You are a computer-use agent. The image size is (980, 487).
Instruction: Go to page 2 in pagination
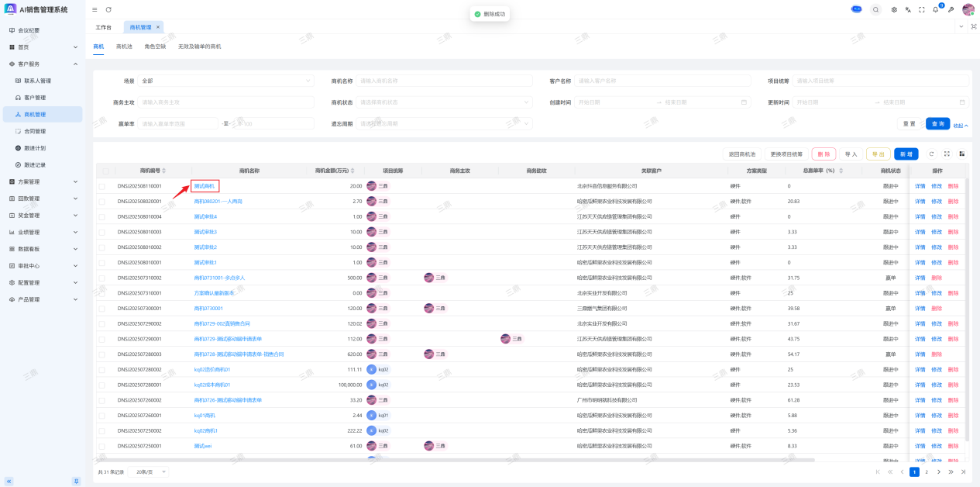click(x=926, y=471)
